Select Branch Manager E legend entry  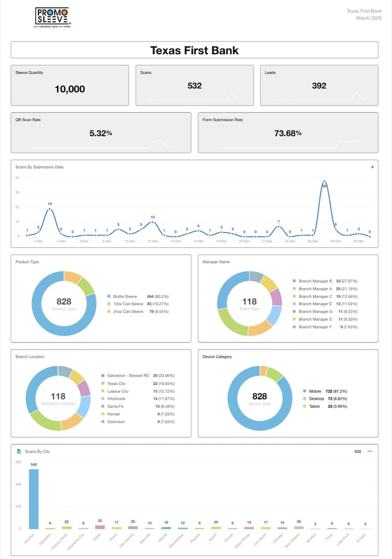pos(325,304)
